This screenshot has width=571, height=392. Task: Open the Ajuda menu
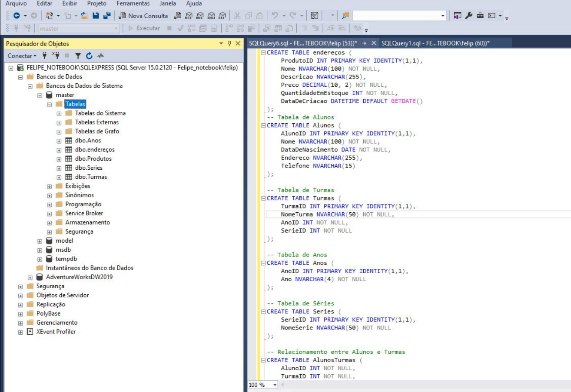(x=194, y=3)
